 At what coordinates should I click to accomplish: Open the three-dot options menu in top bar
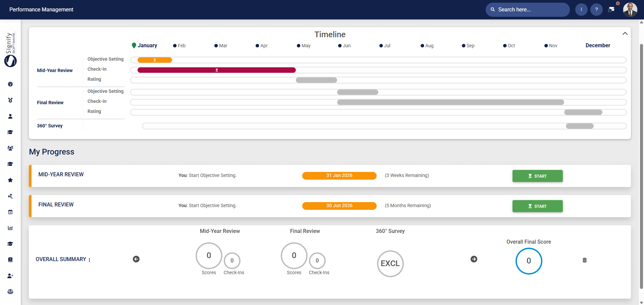[581, 9]
